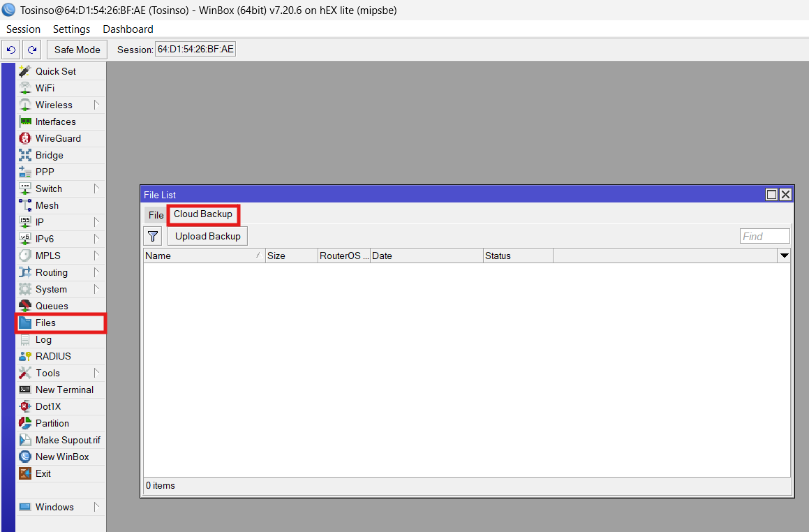Expand the IP submenu arrow
Image resolution: width=809 pixels, height=532 pixels.
click(x=96, y=223)
